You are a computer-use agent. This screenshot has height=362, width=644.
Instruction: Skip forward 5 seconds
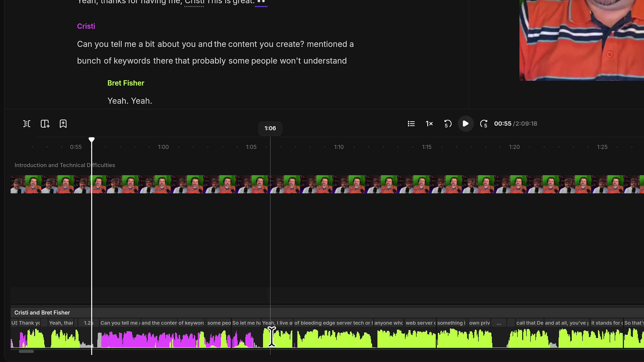click(x=484, y=124)
